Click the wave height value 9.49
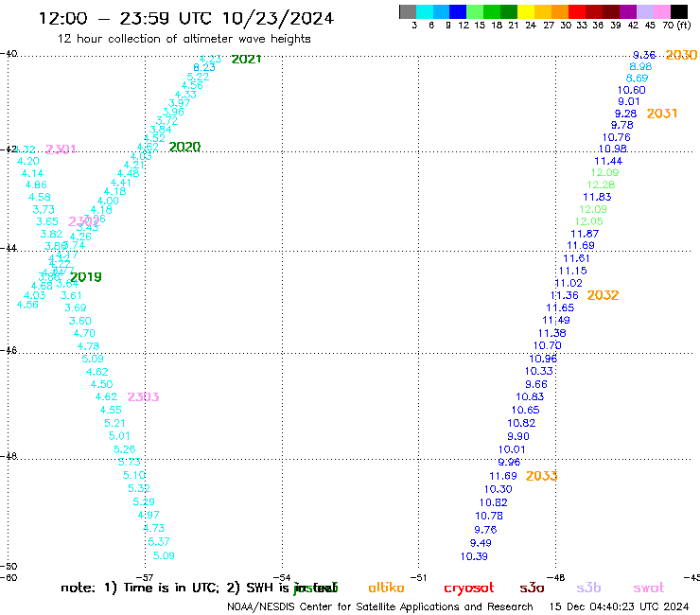The image size is (700, 615). click(x=481, y=543)
